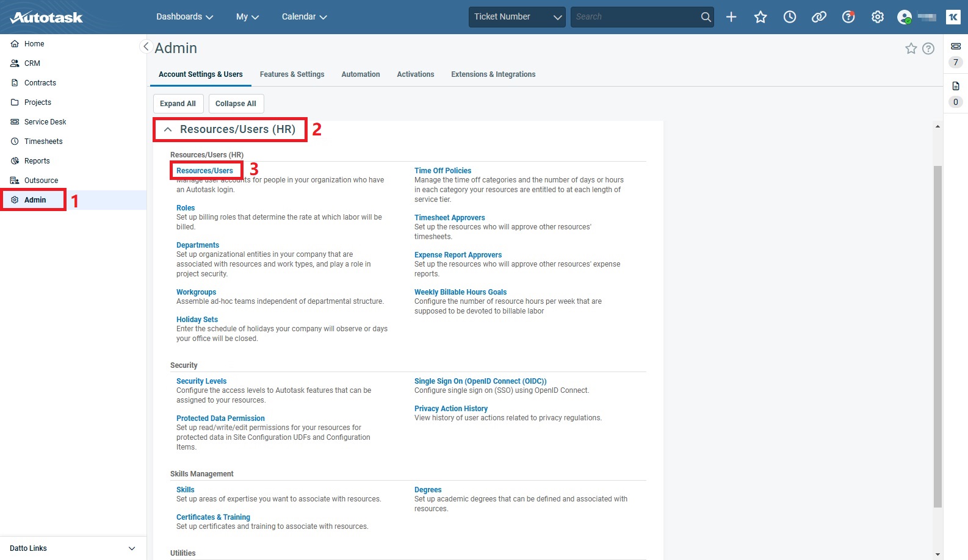Switch to the Features & Settings tab
This screenshot has width=968, height=560.
[x=292, y=74]
